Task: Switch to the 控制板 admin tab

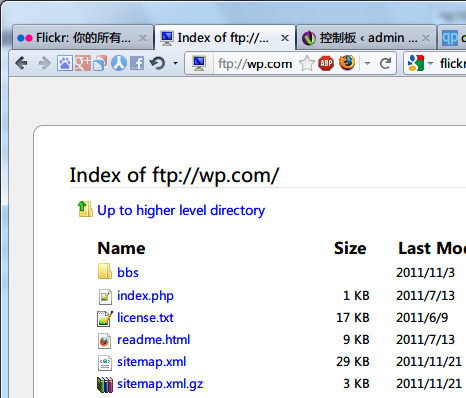Action: pyautogui.click(x=366, y=38)
